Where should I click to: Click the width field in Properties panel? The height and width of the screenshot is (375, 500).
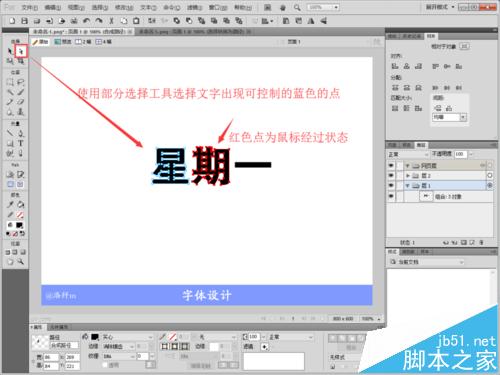(51, 357)
